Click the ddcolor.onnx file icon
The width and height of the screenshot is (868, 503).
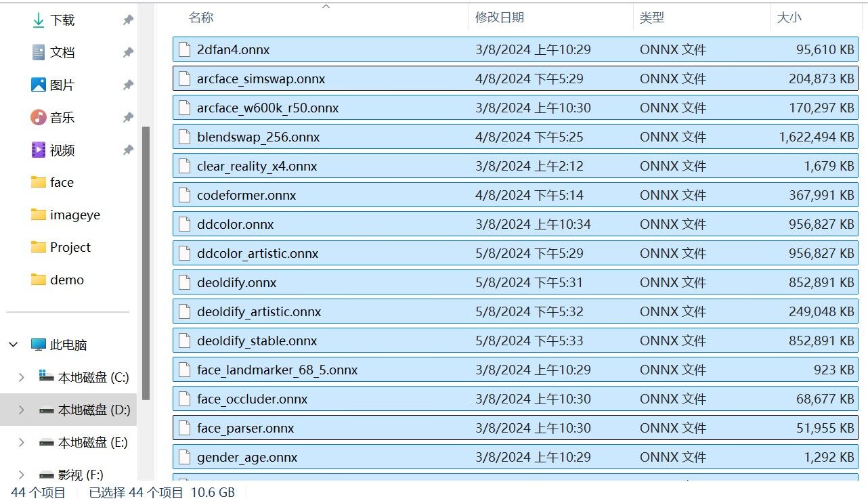[184, 224]
